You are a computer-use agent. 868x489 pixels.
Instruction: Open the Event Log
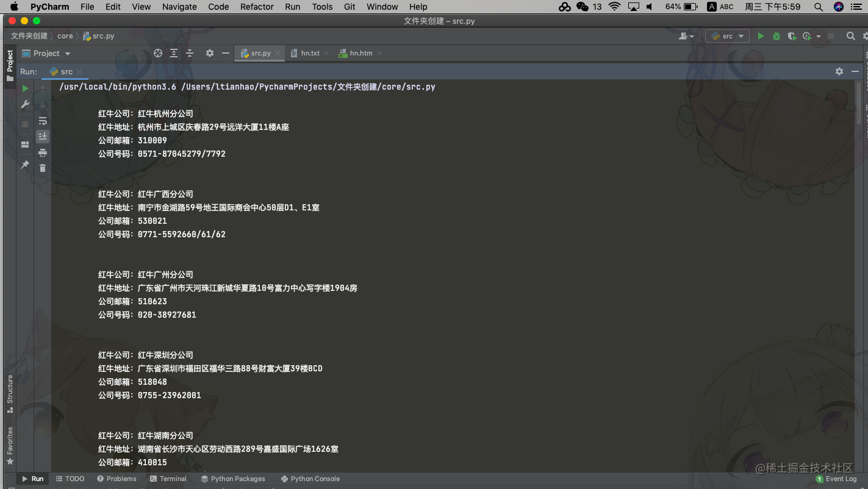click(836, 479)
